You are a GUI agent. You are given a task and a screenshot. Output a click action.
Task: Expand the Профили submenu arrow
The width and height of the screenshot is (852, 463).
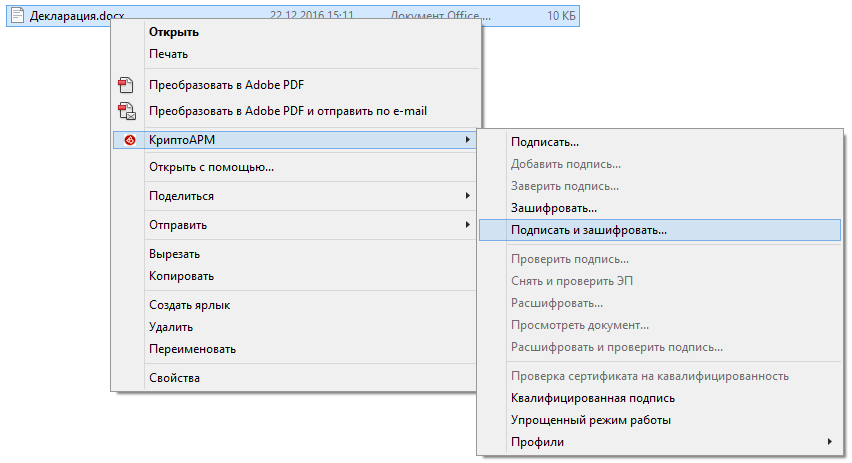point(830,442)
